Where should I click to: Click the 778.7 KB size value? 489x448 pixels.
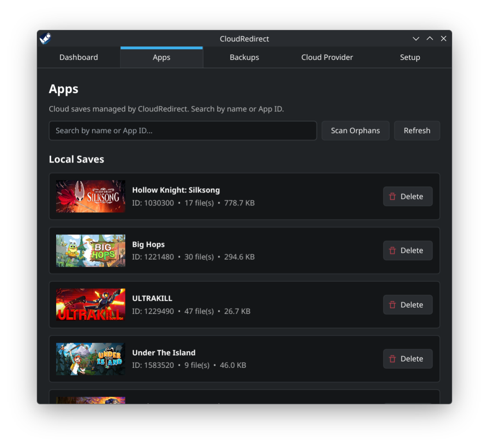pyautogui.click(x=239, y=203)
